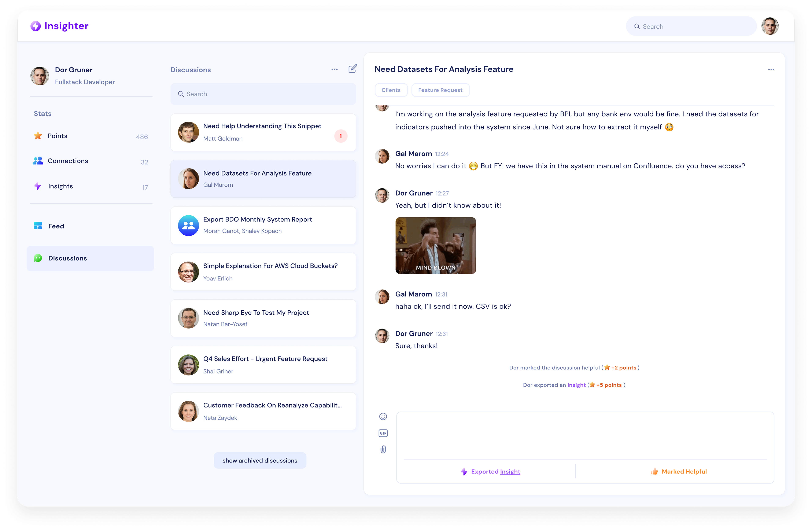Viewport: 812px width, 530px height.
Task: Click the attachment paperclip icon
Action: click(383, 449)
